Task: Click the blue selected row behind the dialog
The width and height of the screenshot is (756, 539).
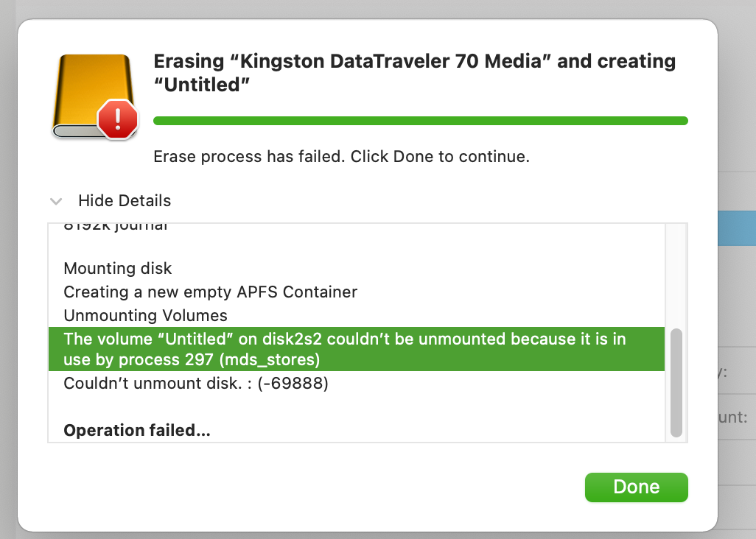Action: [737, 230]
